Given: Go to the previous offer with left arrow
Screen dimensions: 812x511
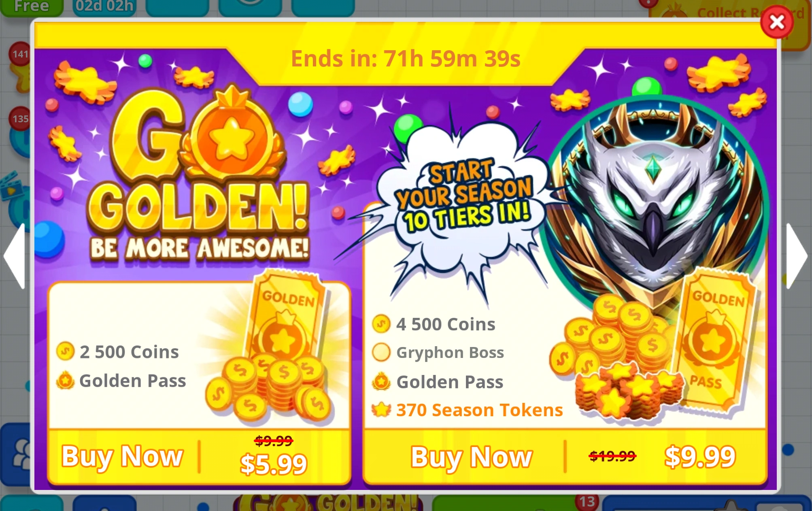Looking at the screenshot, I should click(15, 256).
